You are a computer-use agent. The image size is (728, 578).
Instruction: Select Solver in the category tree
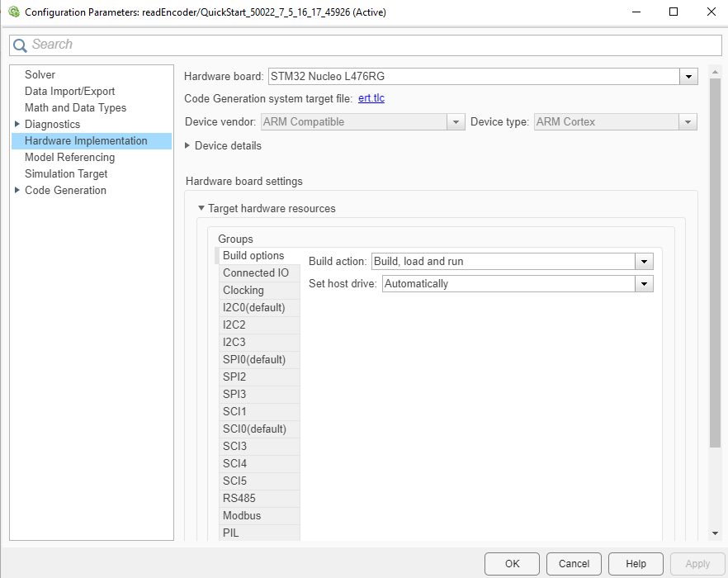point(40,75)
